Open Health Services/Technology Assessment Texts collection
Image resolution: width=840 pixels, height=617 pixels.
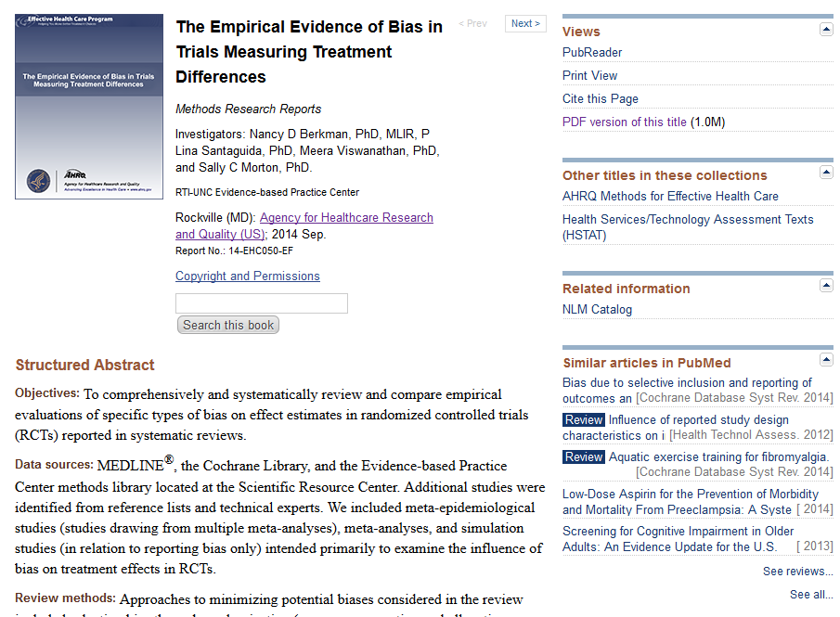(x=688, y=227)
